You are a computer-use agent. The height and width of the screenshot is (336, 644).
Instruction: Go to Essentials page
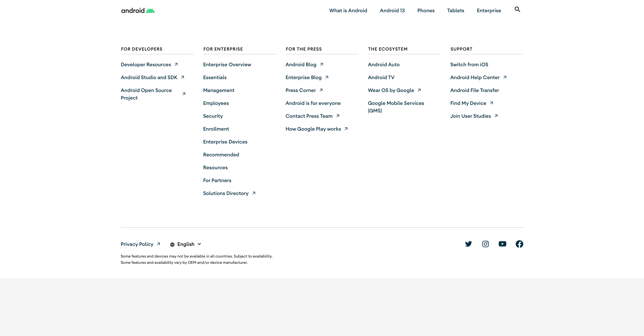215,77
